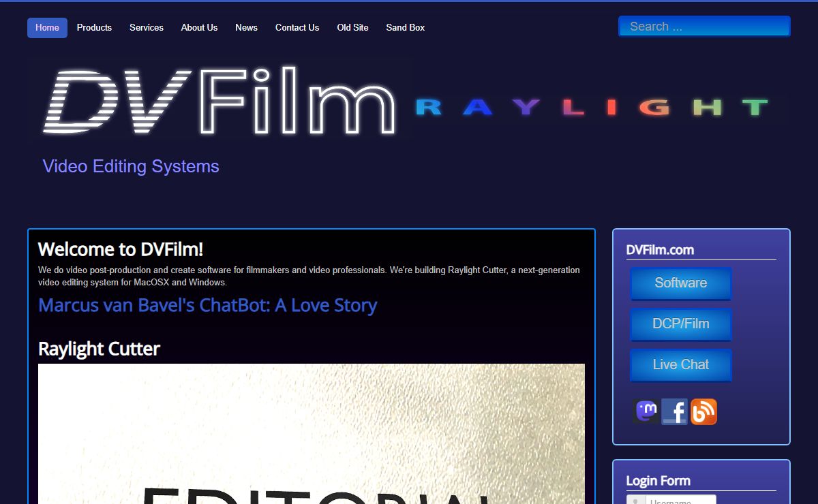Open the Services menu
Screen dimensions: 818x504
pos(147,28)
